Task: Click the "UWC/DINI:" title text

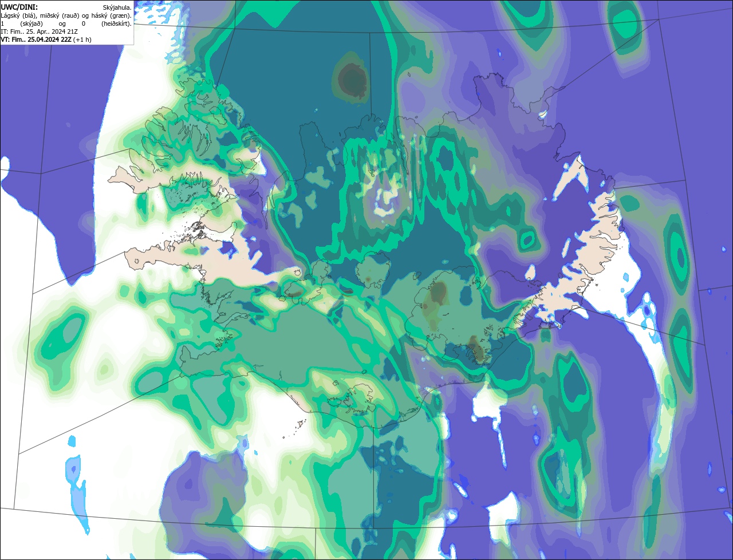Action: pos(19,7)
